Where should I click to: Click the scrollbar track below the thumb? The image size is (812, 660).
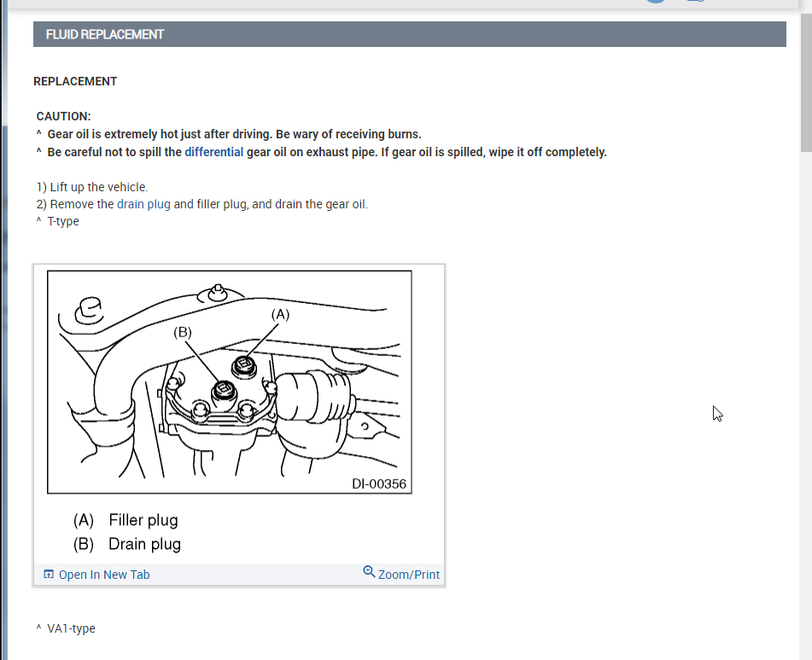pyautogui.click(x=806, y=404)
